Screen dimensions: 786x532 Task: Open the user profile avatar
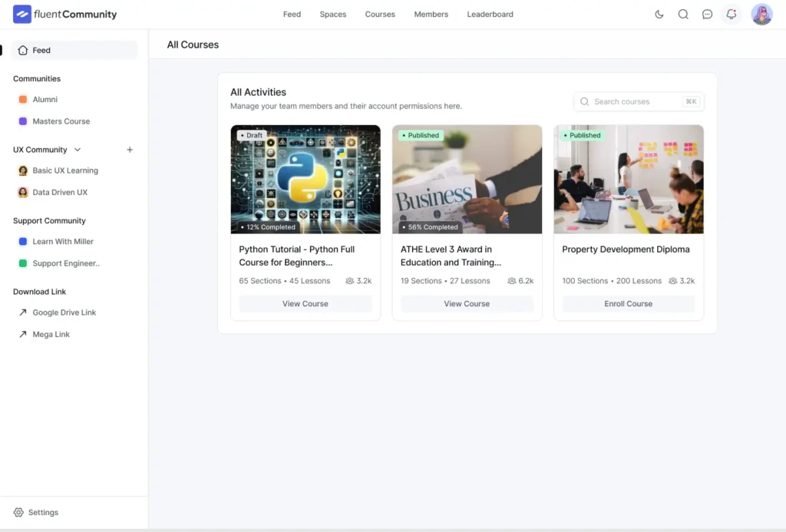[761, 14]
